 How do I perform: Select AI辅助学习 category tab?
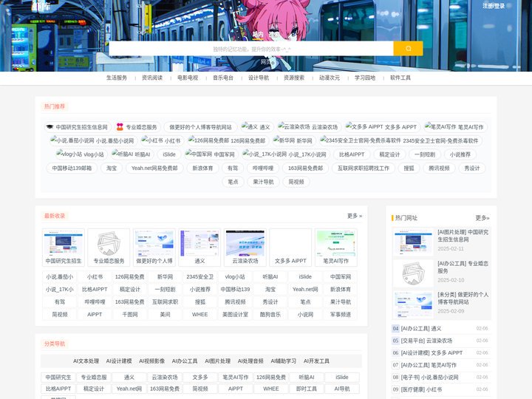pos(283,361)
